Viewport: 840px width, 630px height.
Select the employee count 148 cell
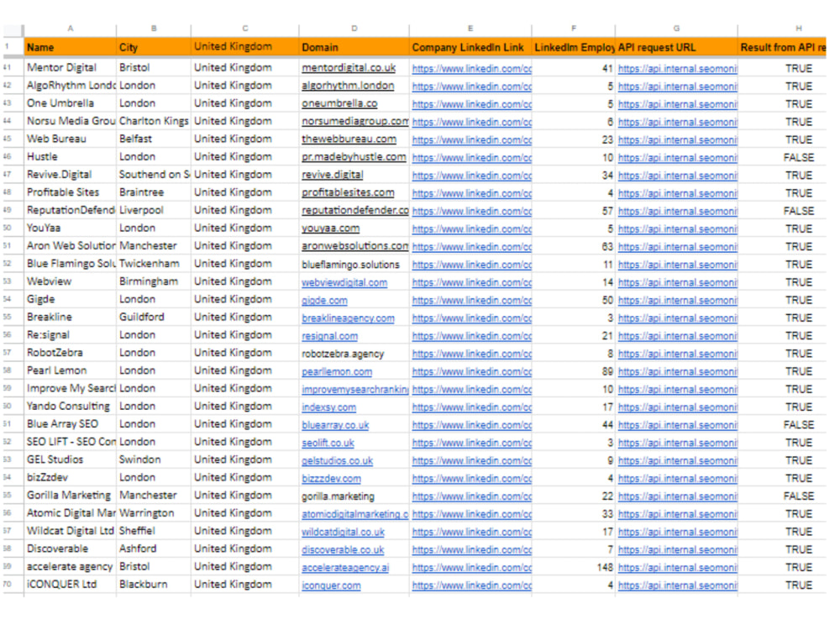(573, 567)
